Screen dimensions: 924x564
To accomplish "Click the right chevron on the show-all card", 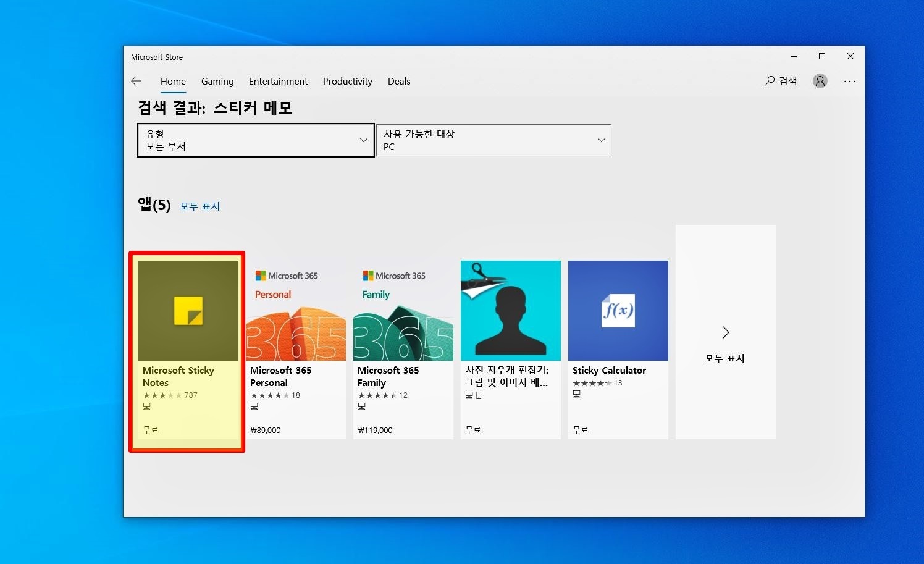I will pyautogui.click(x=726, y=332).
